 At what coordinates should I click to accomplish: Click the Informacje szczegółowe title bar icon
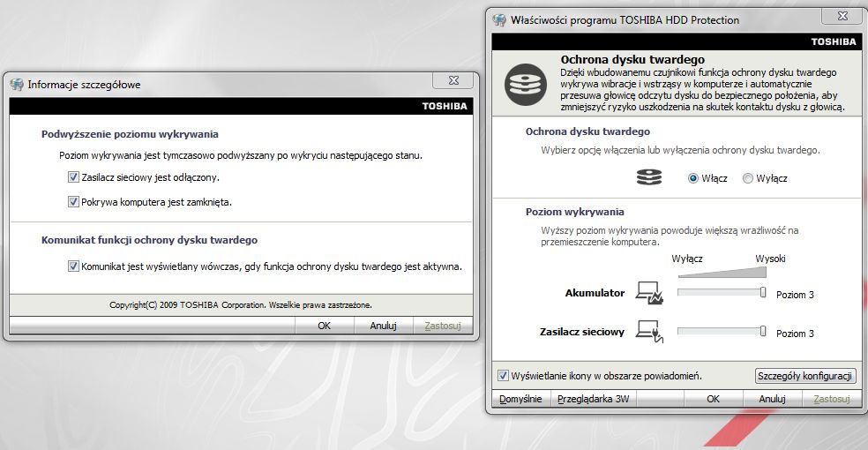pos(17,84)
